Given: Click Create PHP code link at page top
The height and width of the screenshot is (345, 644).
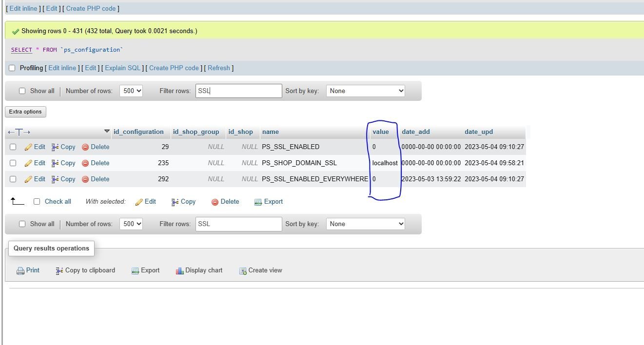Looking at the screenshot, I should 91,8.
